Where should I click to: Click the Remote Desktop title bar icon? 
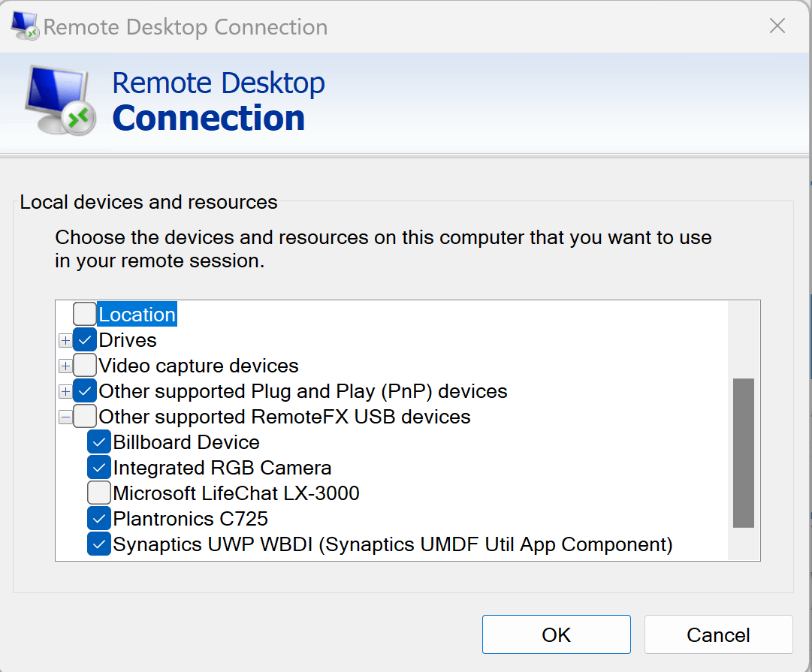click(26, 26)
